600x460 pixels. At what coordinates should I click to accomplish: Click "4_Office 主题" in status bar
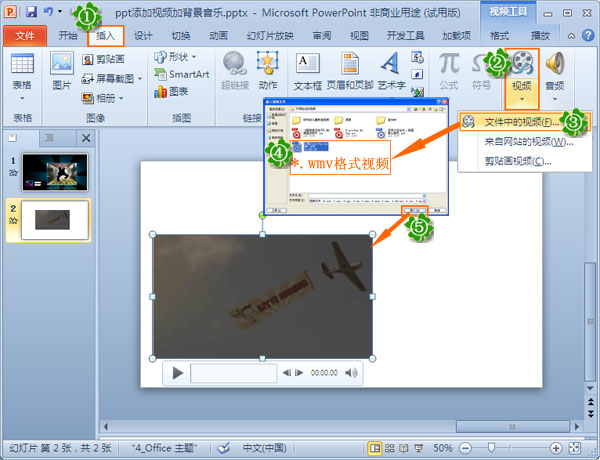(164, 448)
